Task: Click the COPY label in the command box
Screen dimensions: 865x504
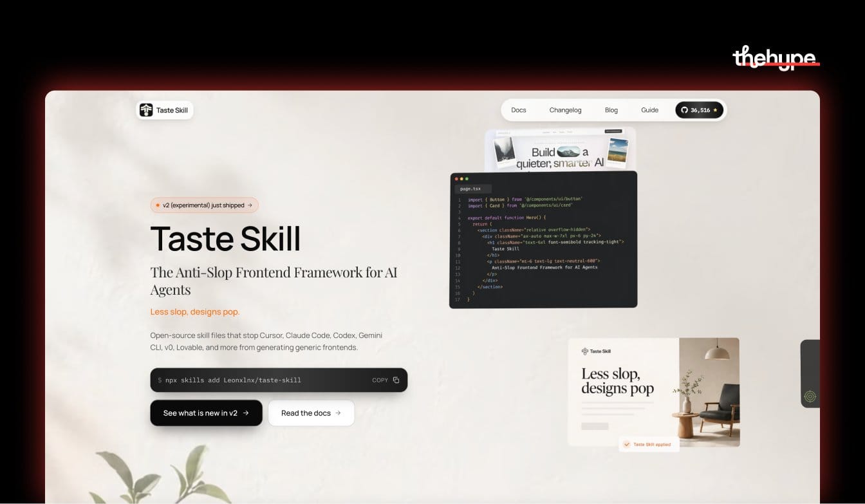Action: pyautogui.click(x=380, y=380)
